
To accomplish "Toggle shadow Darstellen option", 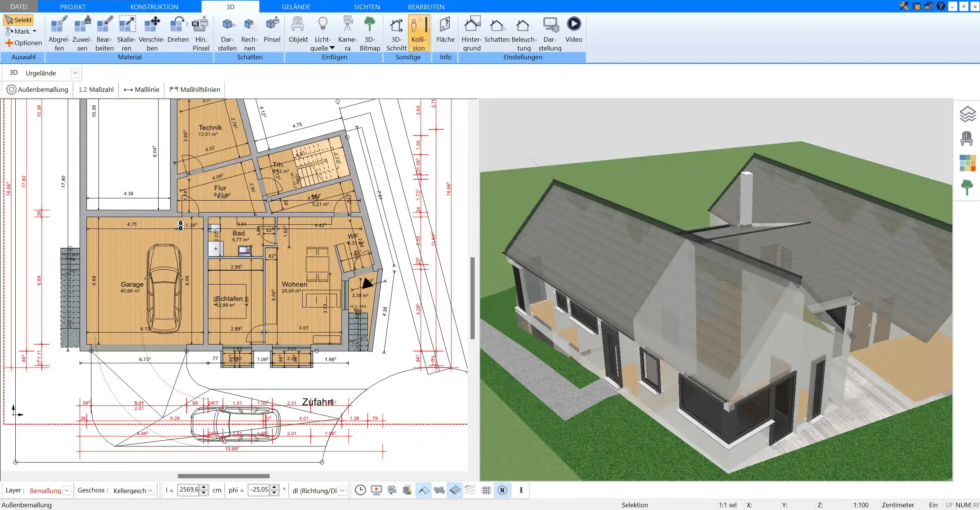I will coord(228,34).
